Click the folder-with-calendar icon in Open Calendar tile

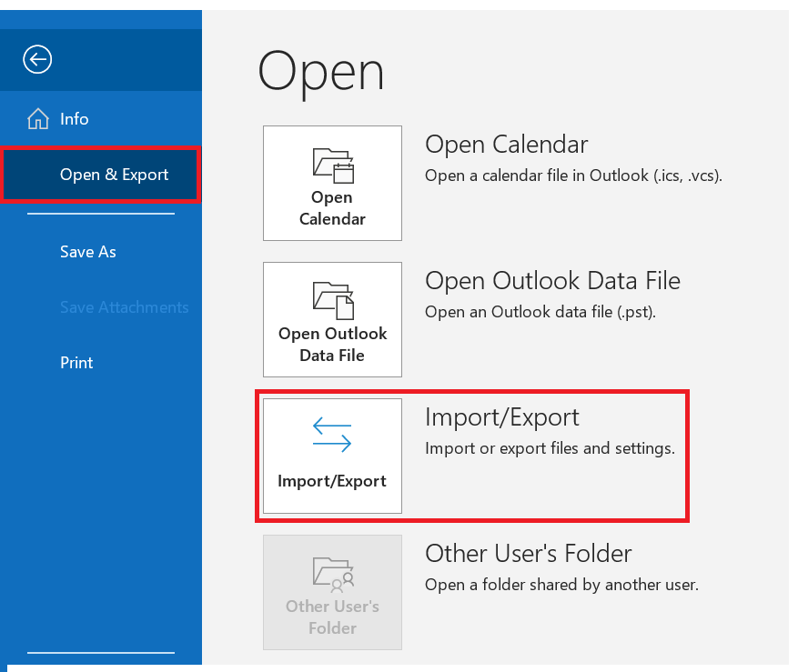333,165
